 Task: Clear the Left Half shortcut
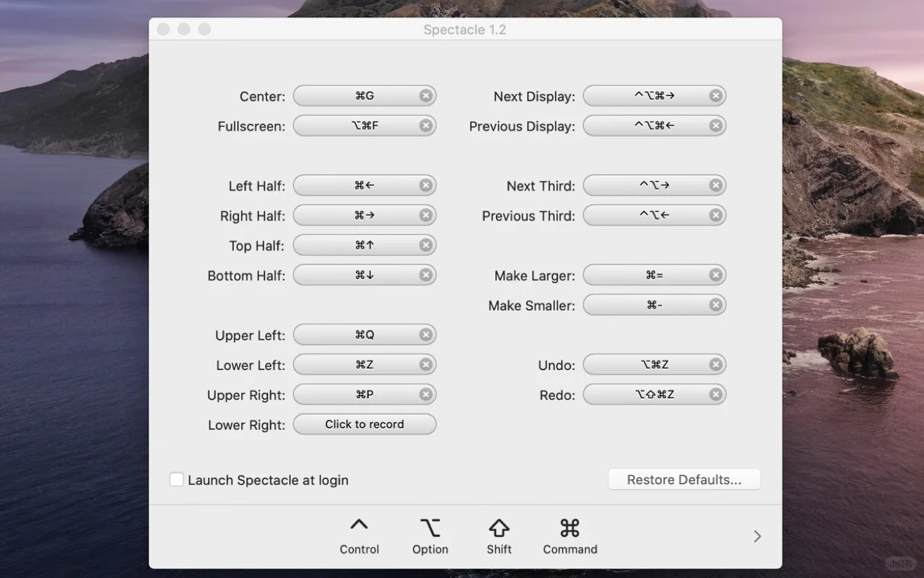click(426, 185)
